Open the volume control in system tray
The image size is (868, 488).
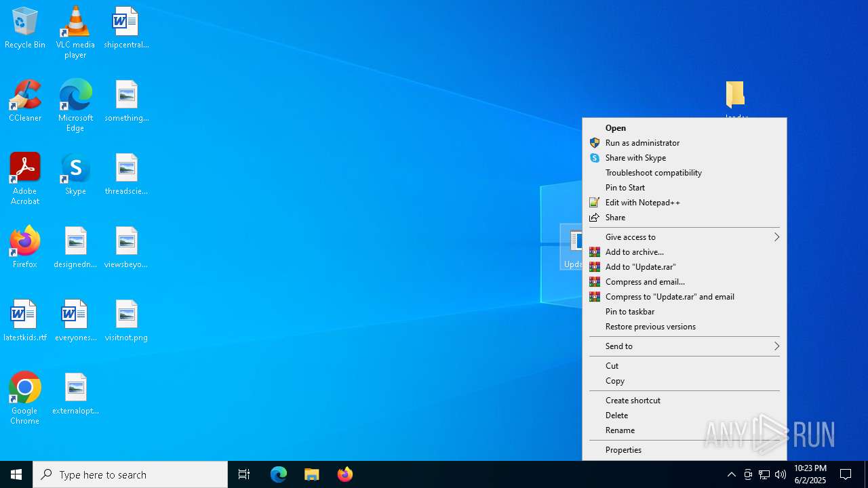pyautogui.click(x=781, y=474)
